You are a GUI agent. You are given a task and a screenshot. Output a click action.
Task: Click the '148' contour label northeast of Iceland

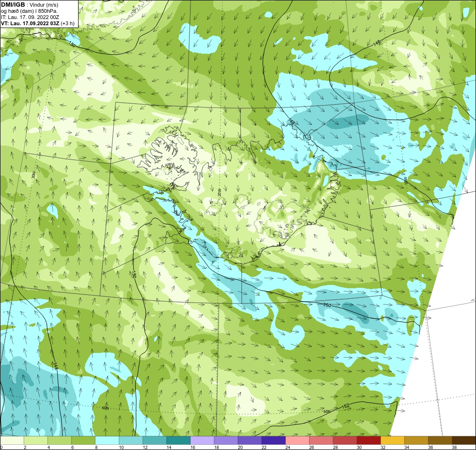point(292,122)
